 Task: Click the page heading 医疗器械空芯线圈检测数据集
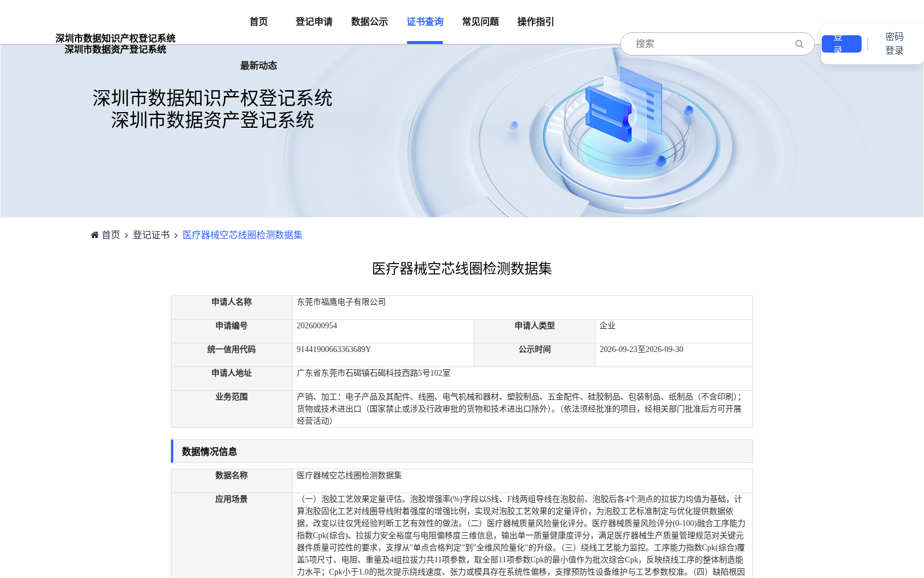click(462, 269)
